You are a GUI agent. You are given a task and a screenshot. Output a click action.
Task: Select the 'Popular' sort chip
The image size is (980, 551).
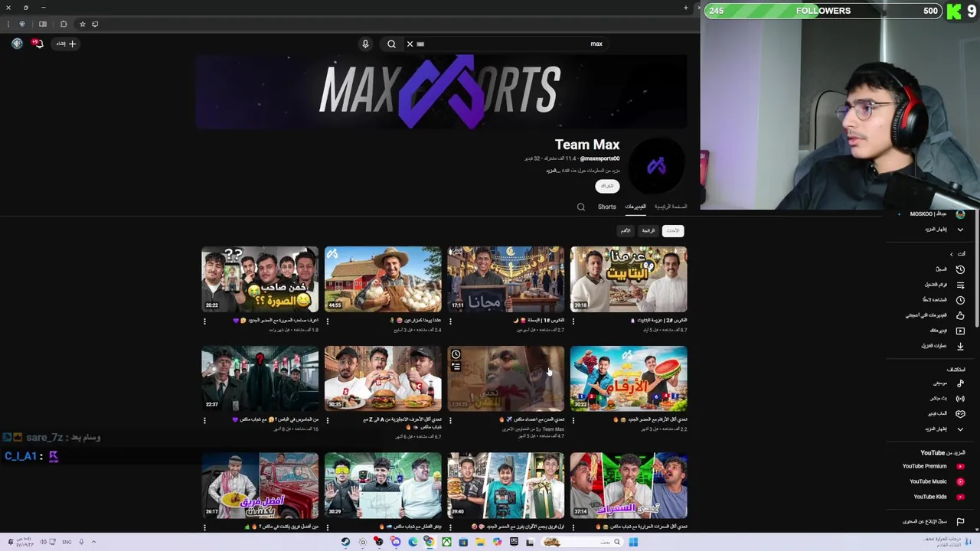click(648, 230)
